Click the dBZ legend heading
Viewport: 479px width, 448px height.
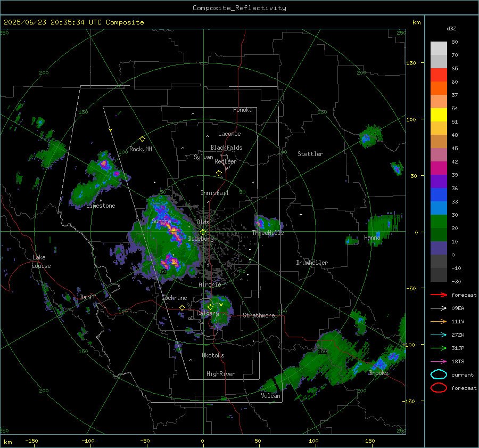[x=451, y=28]
